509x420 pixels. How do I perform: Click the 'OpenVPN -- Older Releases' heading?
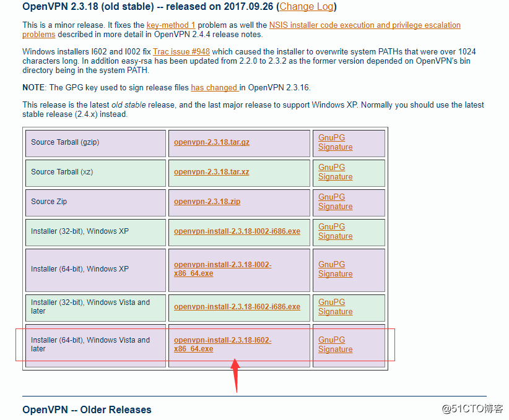coord(87,409)
